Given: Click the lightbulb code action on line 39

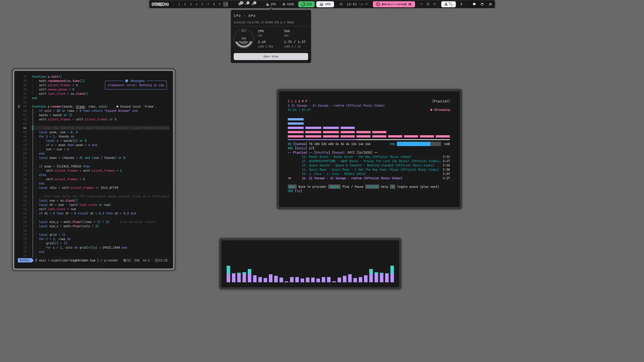Looking at the screenshot, I should tap(19, 107).
